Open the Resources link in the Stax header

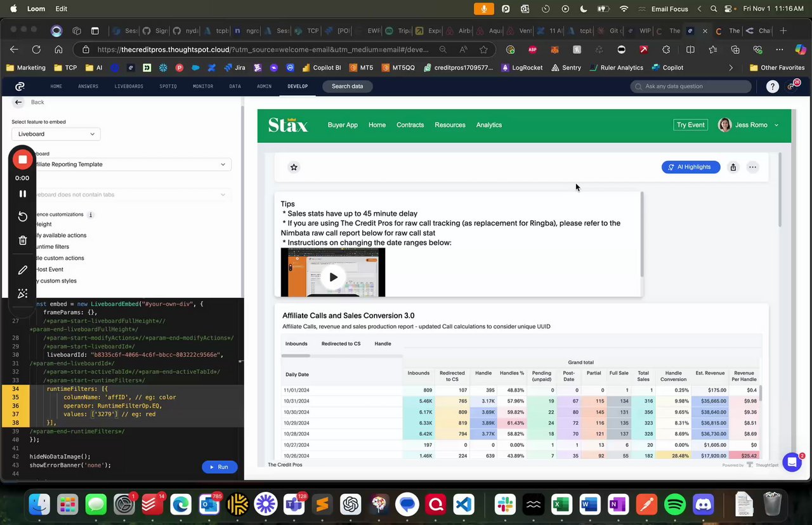(450, 125)
